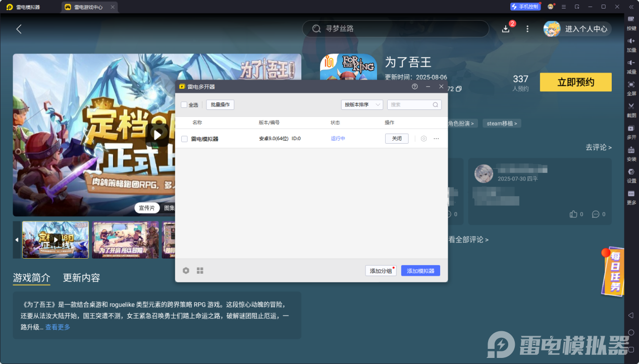This screenshot has width=639, height=364.
Task: Collapse the right sidebar with double-arrow
Action: [631, 7]
